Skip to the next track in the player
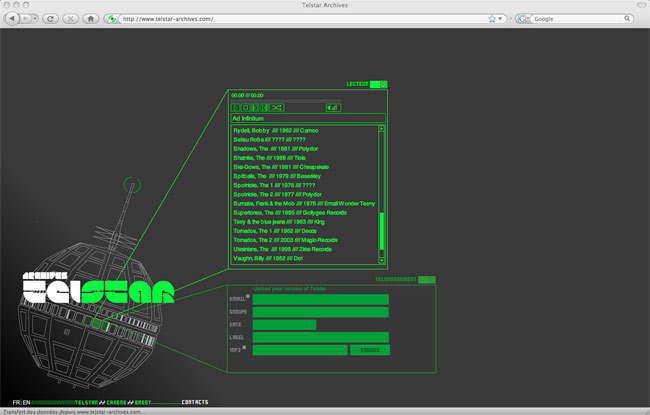 255,107
